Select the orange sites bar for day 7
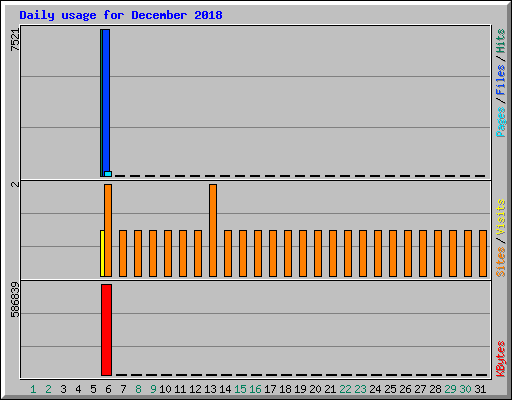Viewport: 512px width, 400px height. [123, 253]
